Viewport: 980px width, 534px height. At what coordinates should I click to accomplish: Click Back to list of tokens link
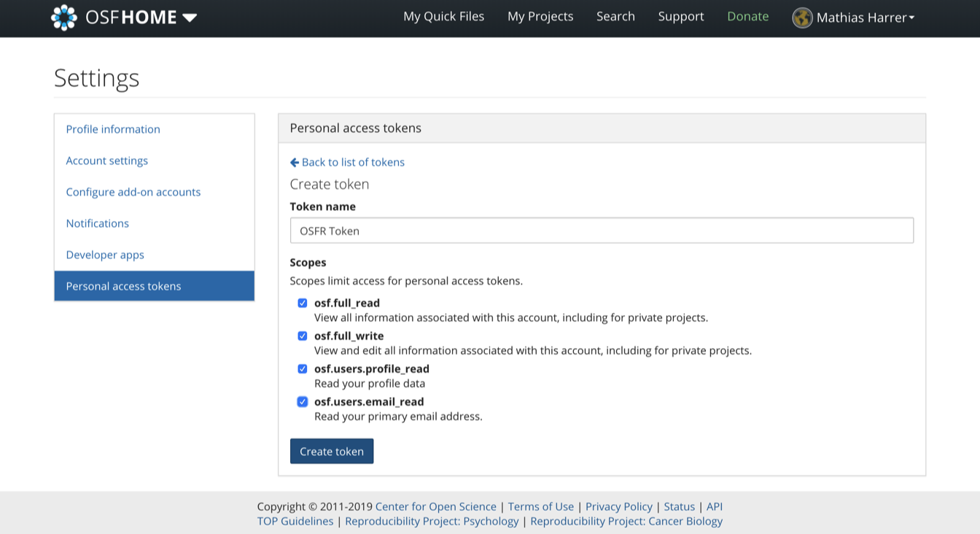point(353,162)
